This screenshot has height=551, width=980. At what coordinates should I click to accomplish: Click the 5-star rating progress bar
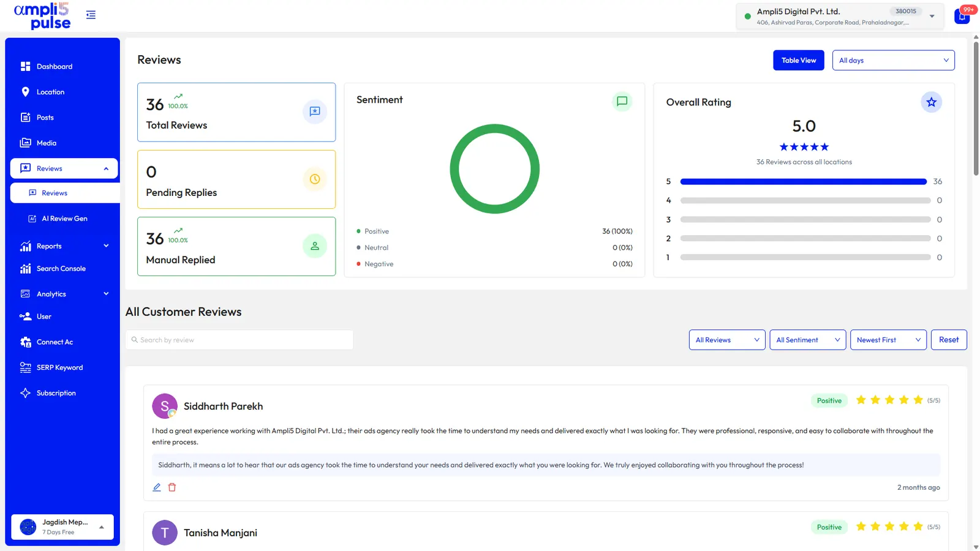pyautogui.click(x=803, y=182)
